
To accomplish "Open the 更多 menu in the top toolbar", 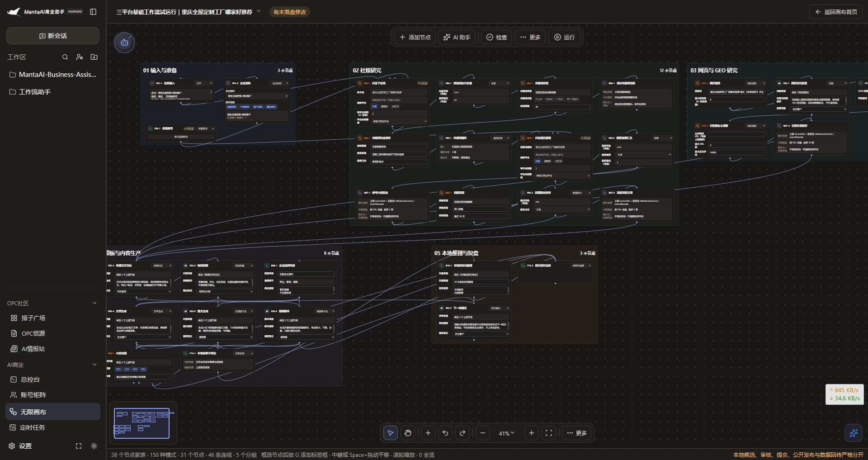I will point(530,37).
